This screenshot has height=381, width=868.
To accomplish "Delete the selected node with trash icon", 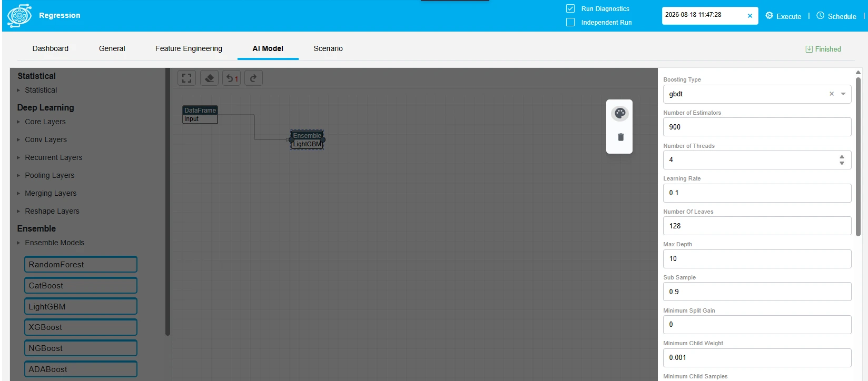I will (620, 137).
